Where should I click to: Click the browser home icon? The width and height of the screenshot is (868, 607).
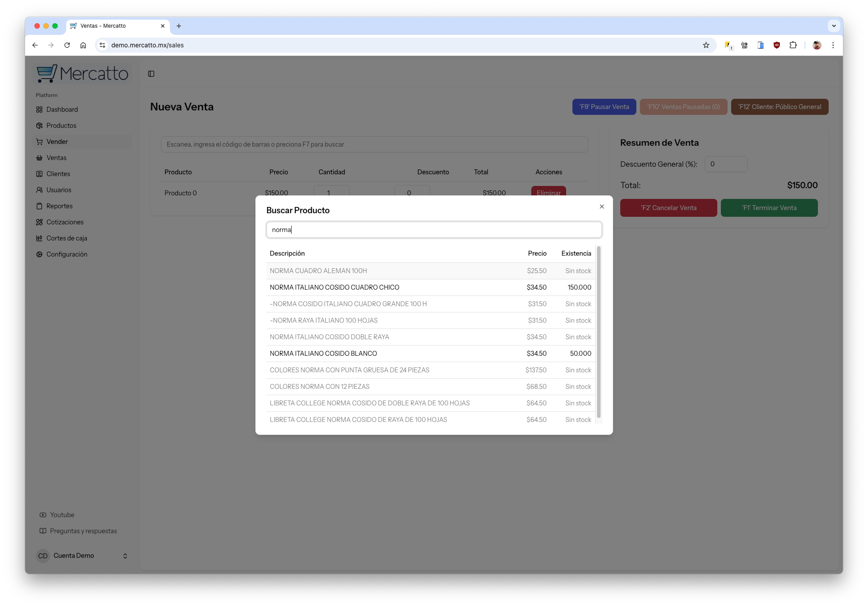pos(83,45)
